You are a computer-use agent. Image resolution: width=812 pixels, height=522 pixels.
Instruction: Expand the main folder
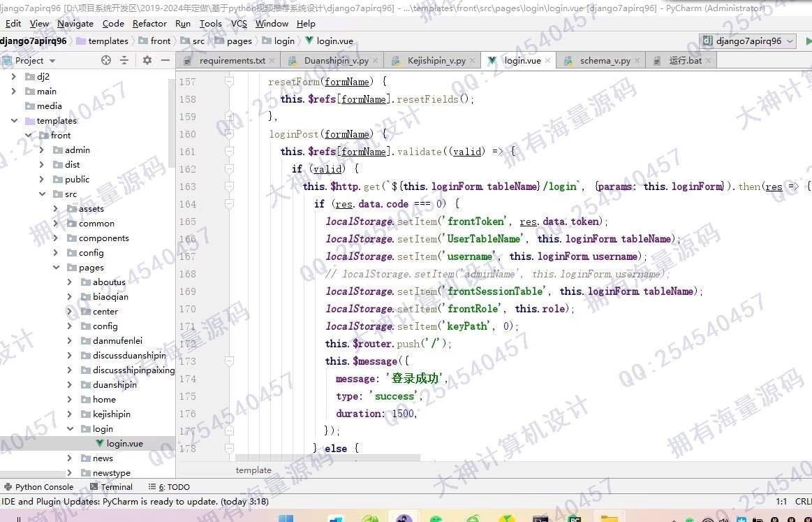[x=14, y=92]
